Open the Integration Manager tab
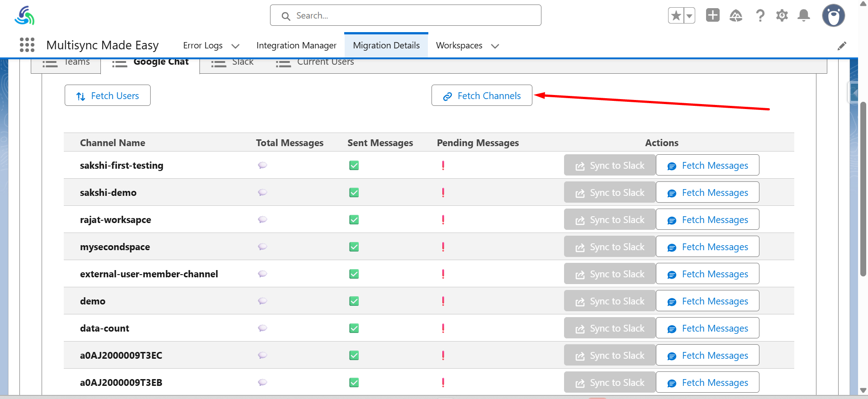This screenshot has height=399, width=868. point(296,45)
